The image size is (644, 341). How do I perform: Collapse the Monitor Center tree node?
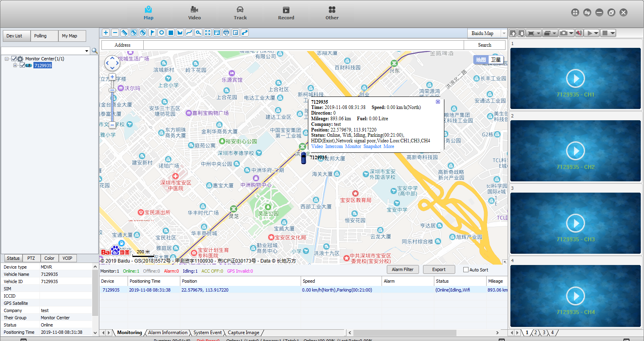coord(7,59)
